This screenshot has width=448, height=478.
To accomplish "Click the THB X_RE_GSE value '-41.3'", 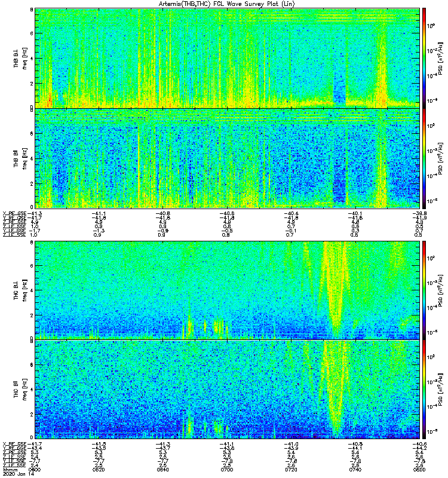I will point(35,213).
